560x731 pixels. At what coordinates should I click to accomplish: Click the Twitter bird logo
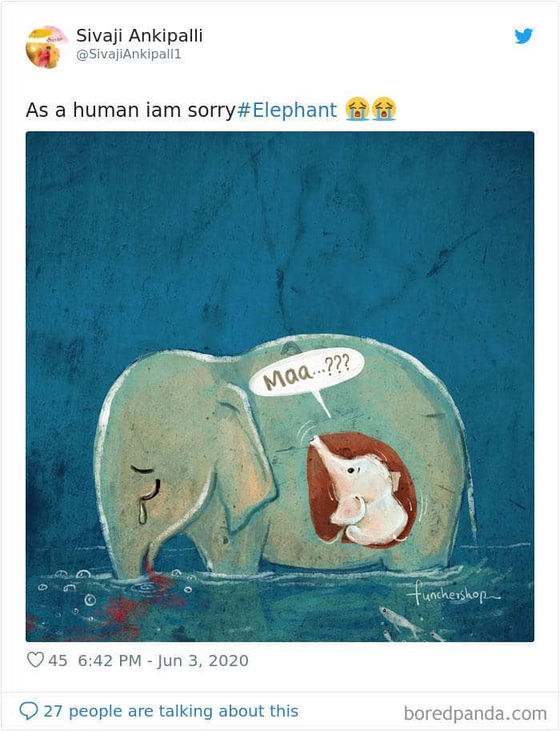524,36
